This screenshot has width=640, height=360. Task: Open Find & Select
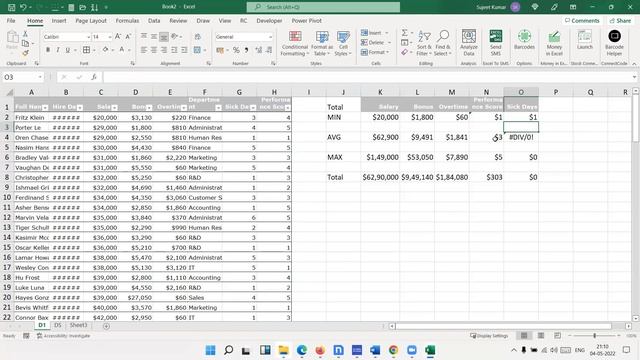[442, 43]
